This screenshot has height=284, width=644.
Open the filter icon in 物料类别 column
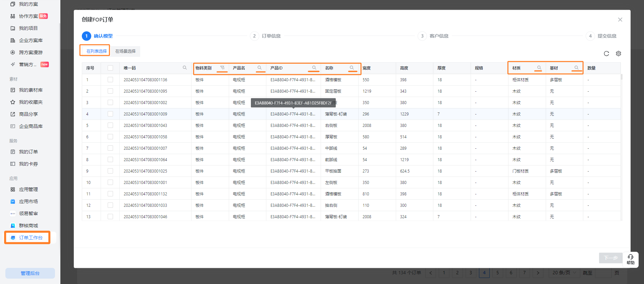tap(222, 68)
